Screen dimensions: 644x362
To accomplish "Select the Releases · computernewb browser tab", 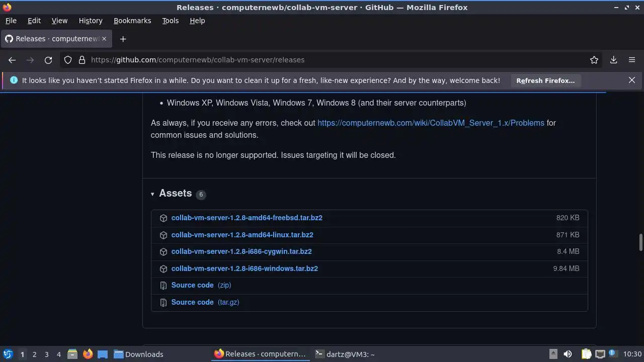I will coord(56,39).
